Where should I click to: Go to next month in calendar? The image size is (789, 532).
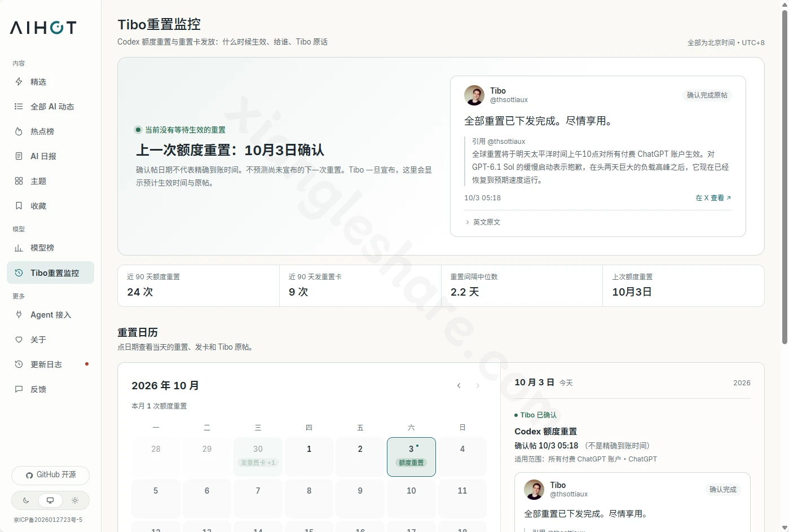(478, 386)
